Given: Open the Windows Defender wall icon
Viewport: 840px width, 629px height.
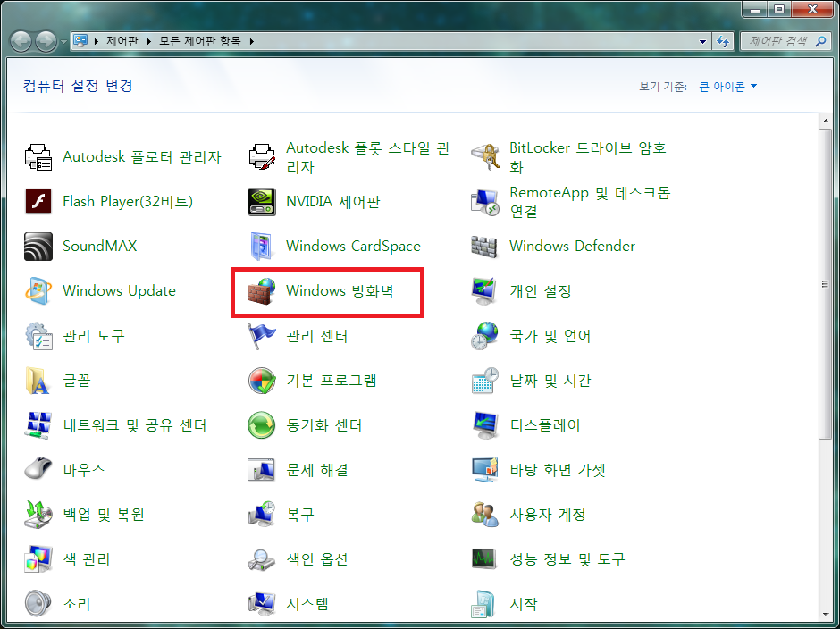Looking at the screenshot, I should coord(485,247).
